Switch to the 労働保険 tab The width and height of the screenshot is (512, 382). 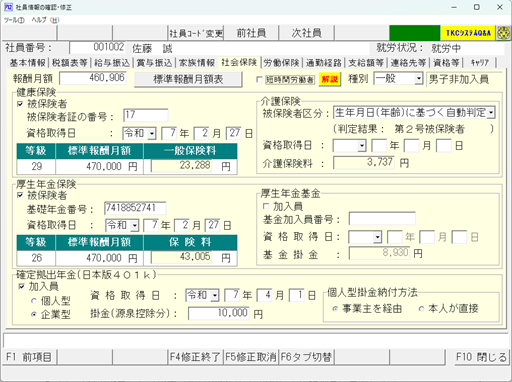(281, 63)
